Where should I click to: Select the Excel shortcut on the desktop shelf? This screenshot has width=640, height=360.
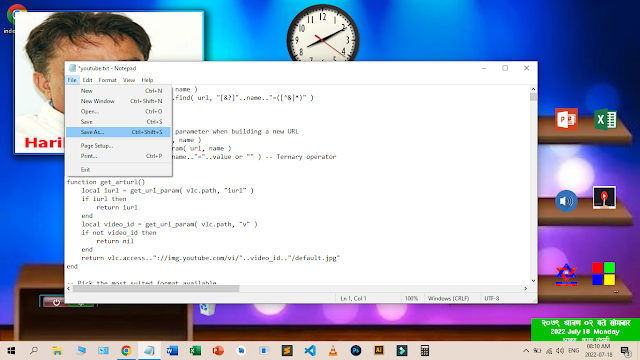605,120
